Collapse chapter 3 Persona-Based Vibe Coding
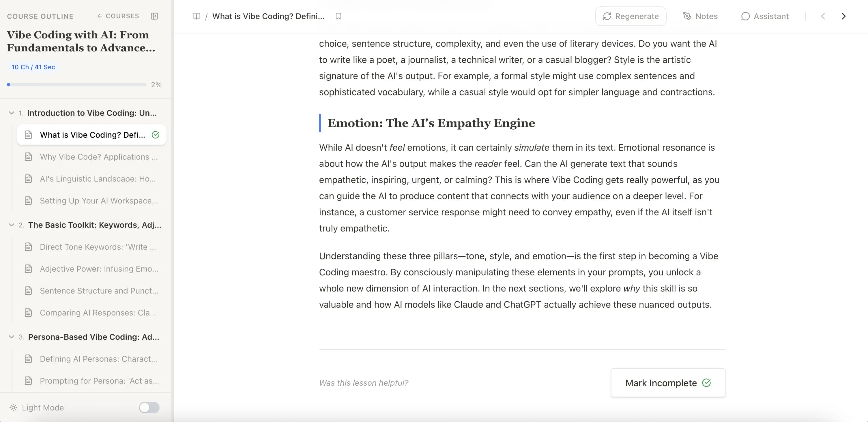This screenshot has height=422, width=868. pos(12,337)
